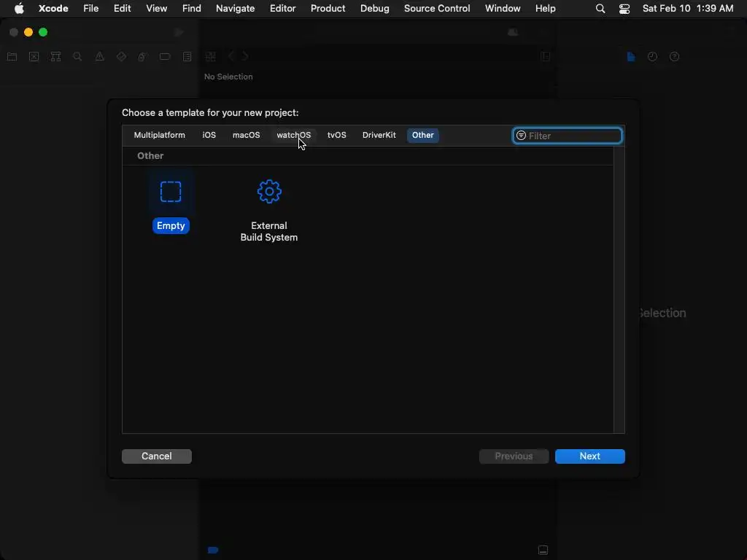Open the Project navigator folder icon
Screen dimensions: 747x560
pos(12,57)
